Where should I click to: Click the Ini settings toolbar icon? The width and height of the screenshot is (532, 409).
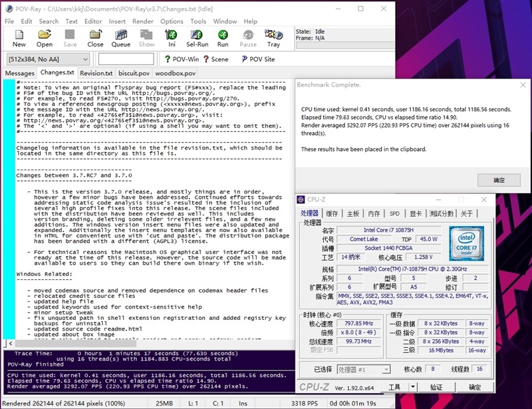coord(172,38)
